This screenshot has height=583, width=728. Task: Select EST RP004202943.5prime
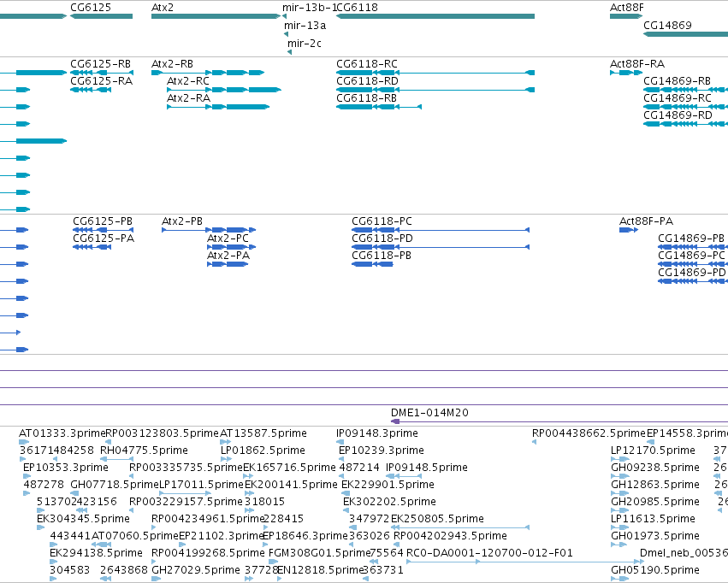click(450, 536)
